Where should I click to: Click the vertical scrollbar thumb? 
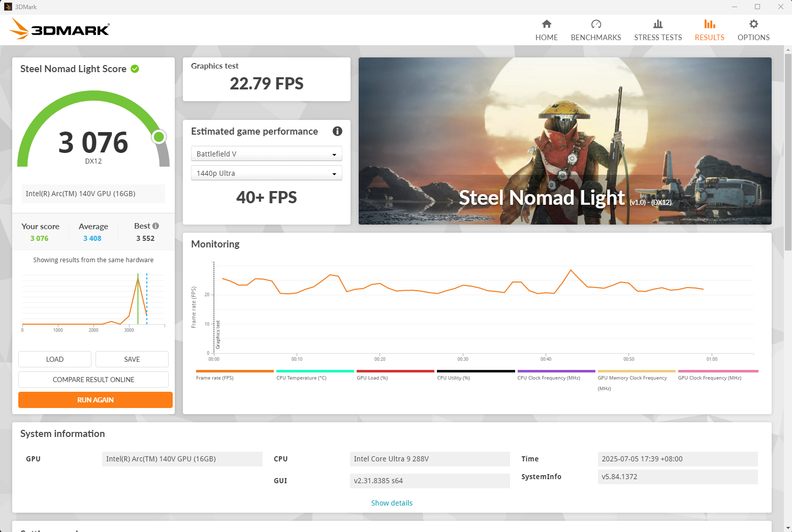click(x=788, y=151)
